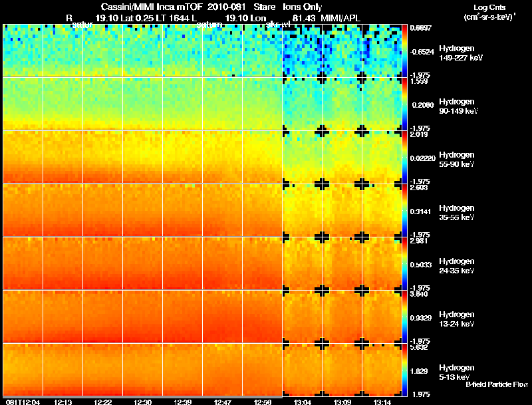Click the '0.2060' colorbar midpoint value
This screenshot has height=405, width=532.
pos(423,105)
